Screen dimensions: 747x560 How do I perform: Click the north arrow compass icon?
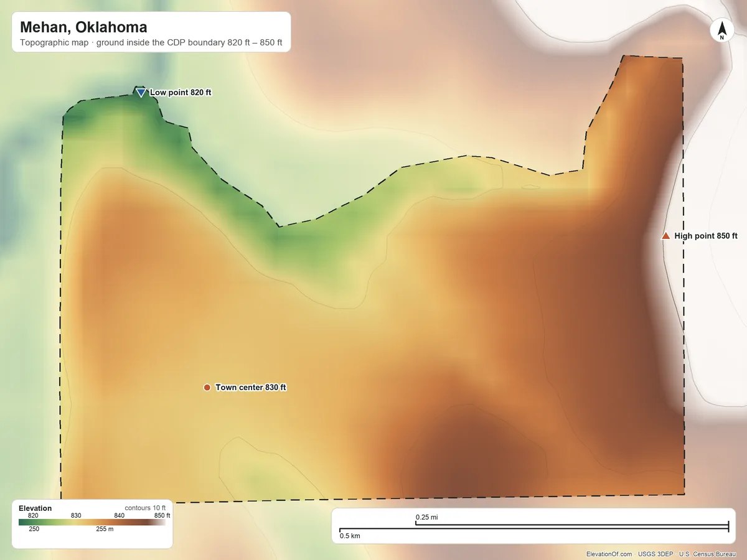[722, 30]
